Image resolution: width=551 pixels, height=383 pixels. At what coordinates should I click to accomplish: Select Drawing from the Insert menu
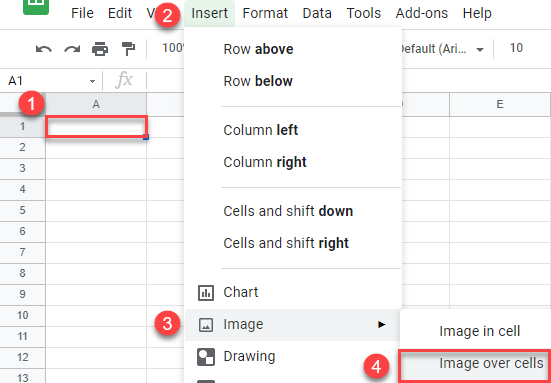pos(292,357)
